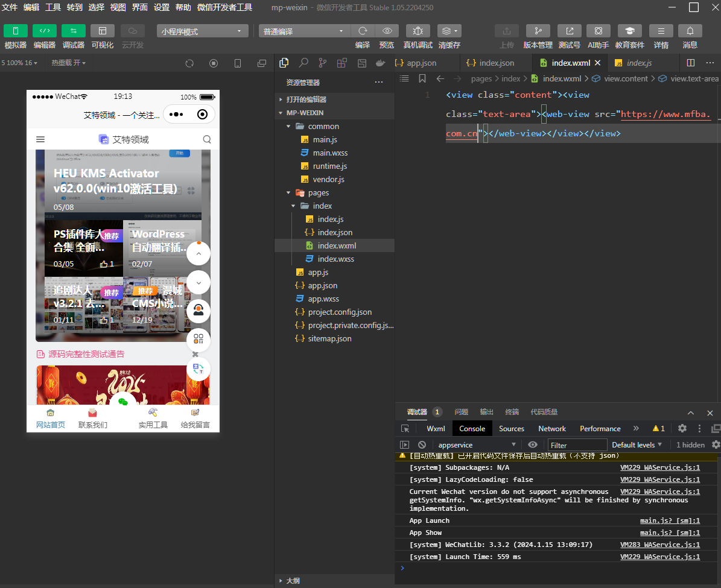Open the mini program mode dropdown
The width and height of the screenshot is (721, 588).
point(202,31)
